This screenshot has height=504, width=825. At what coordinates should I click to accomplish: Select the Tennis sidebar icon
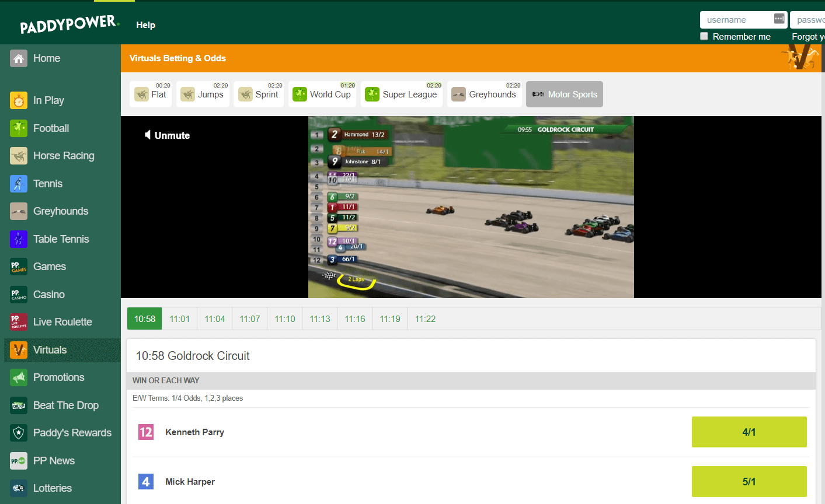[x=19, y=184]
